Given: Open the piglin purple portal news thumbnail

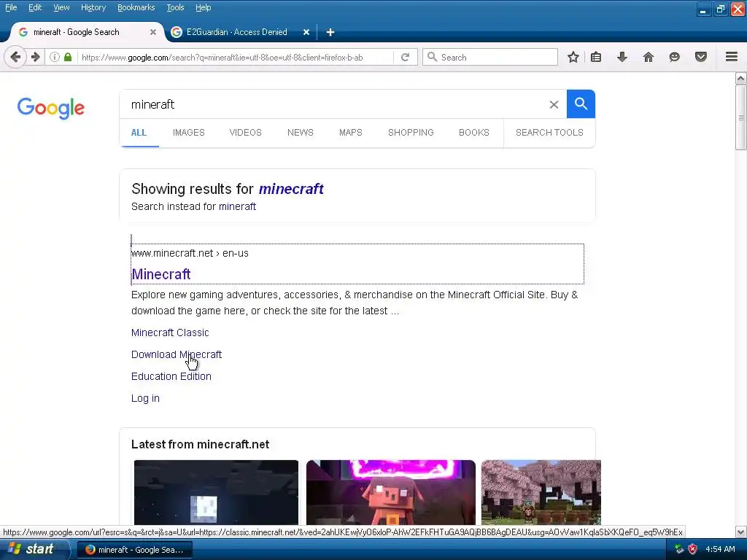Looking at the screenshot, I should coord(391,492).
